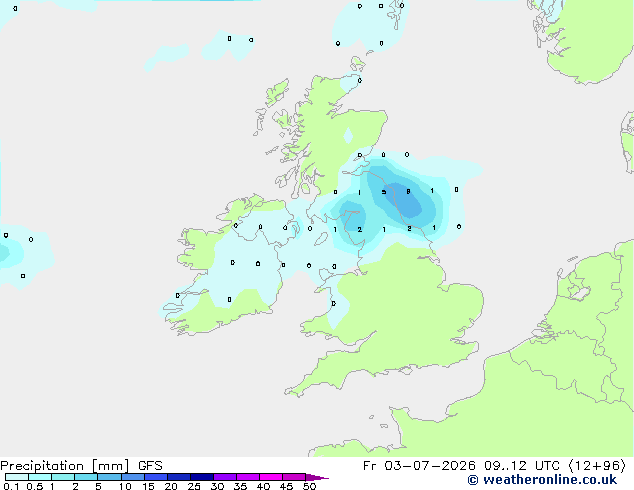Click the 0.1–0.5 mm legend swatch
Viewport: 634px width, 490px height.
coord(17,477)
